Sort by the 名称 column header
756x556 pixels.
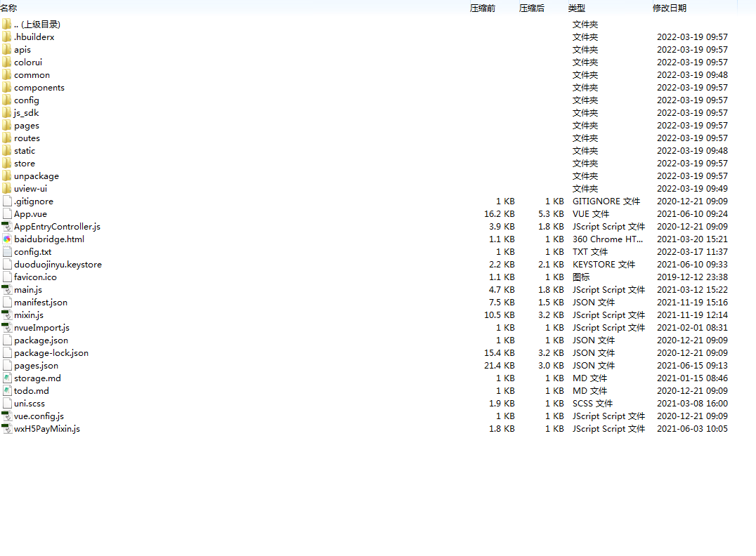click(x=8, y=8)
